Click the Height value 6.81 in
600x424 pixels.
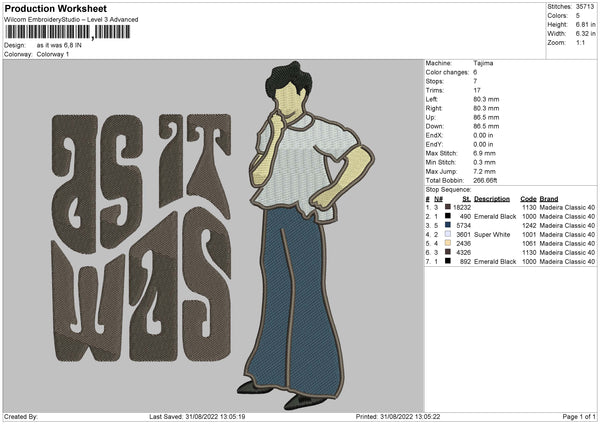click(585, 24)
